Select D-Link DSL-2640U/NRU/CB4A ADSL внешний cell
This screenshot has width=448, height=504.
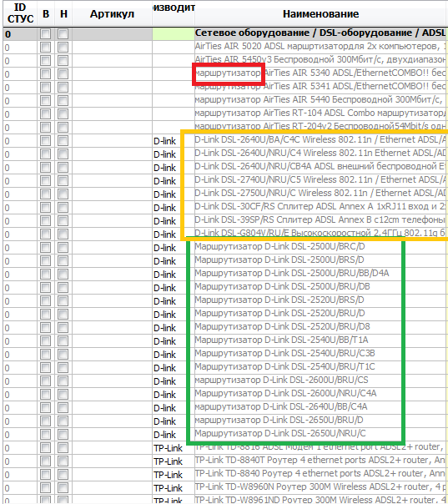[x=320, y=167]
